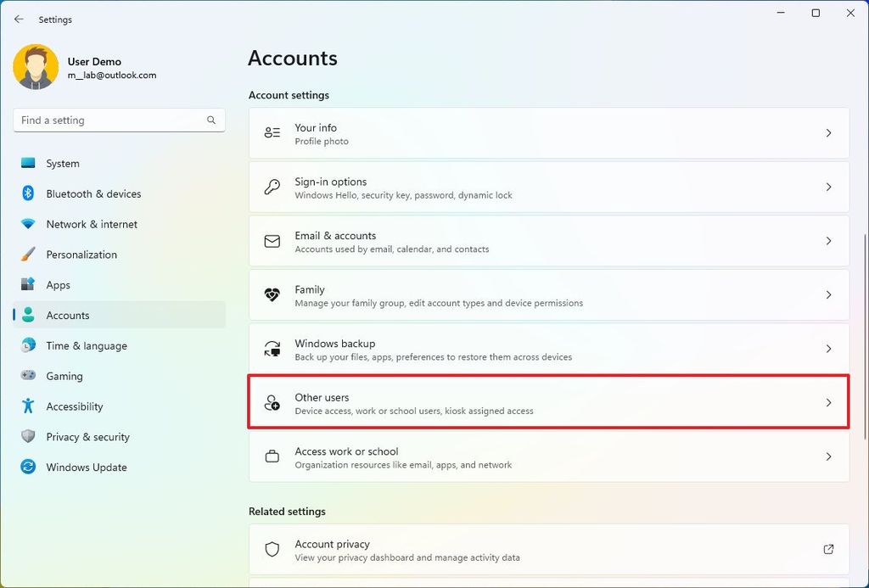
Task: Expand the Your info row chevron
Action: pyautogui.click(x=829, y=133)
